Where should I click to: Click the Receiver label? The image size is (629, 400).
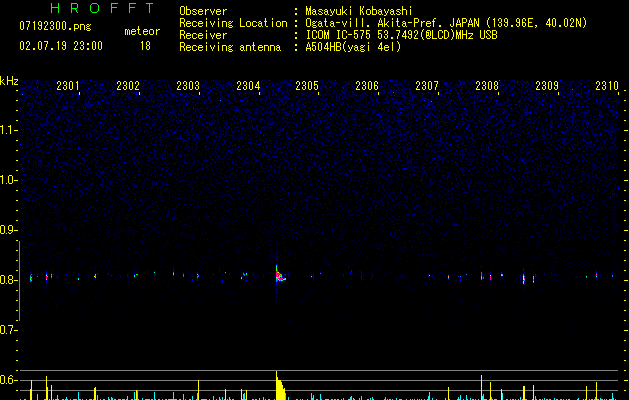[x=203, y=35]
